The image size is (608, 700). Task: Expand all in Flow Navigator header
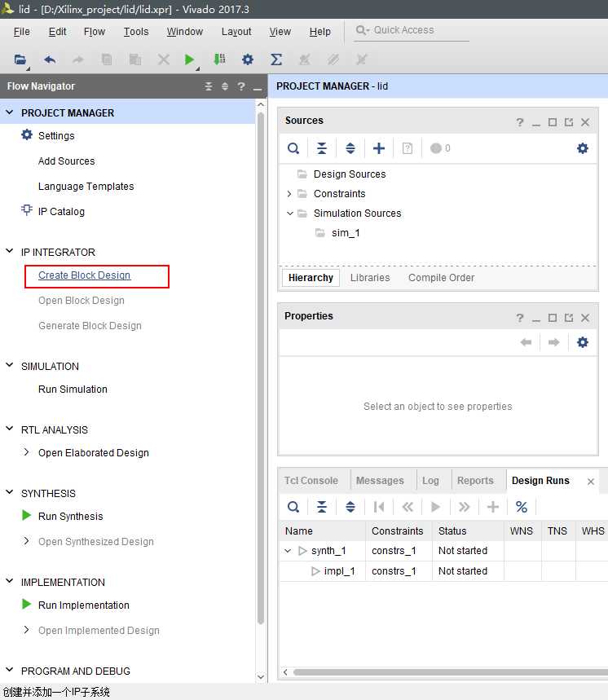pos(225,86)
